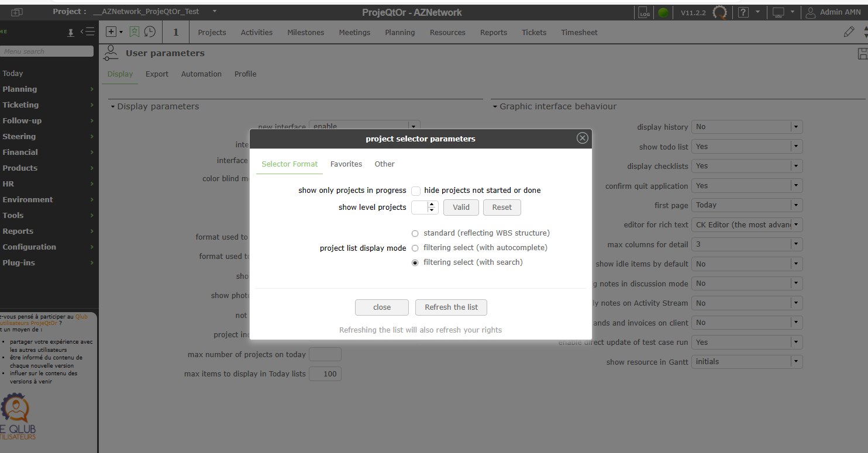Click the green status indicator circle
868x453 pixels.
point(663,12)
